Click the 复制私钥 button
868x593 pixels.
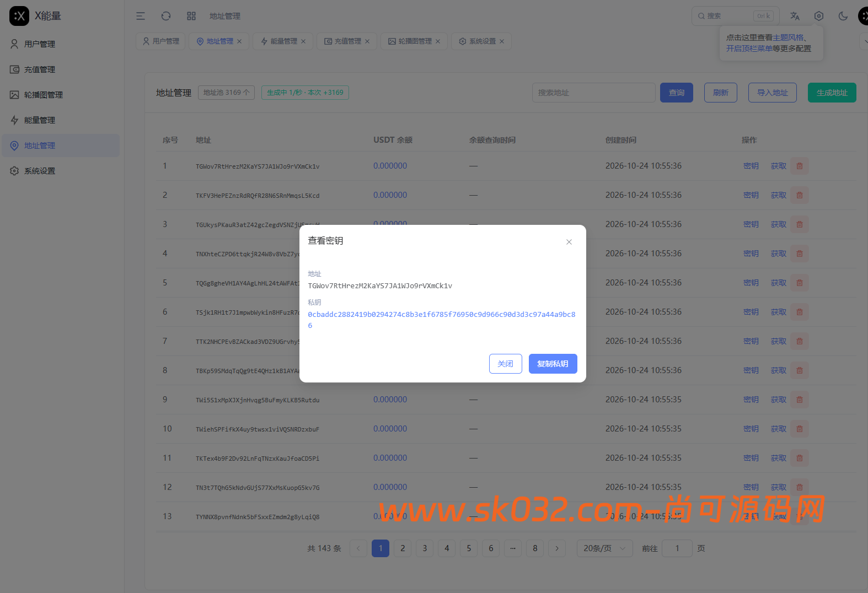553,364
